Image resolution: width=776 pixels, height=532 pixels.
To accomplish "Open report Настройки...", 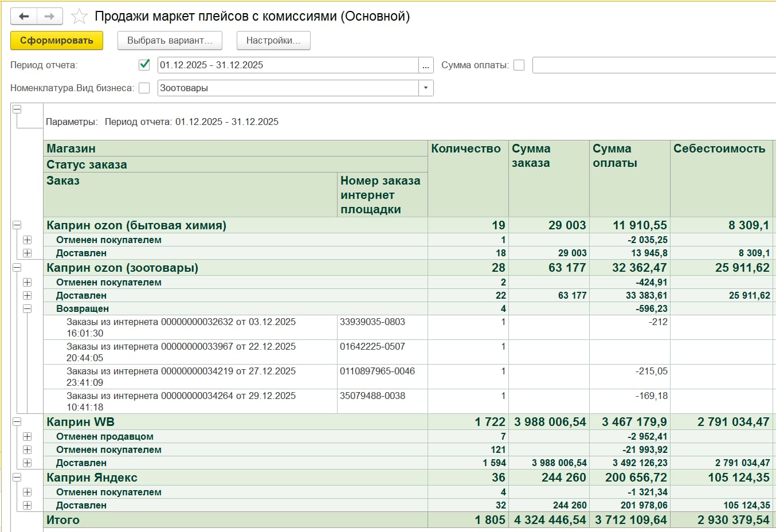I will (273, 41).
